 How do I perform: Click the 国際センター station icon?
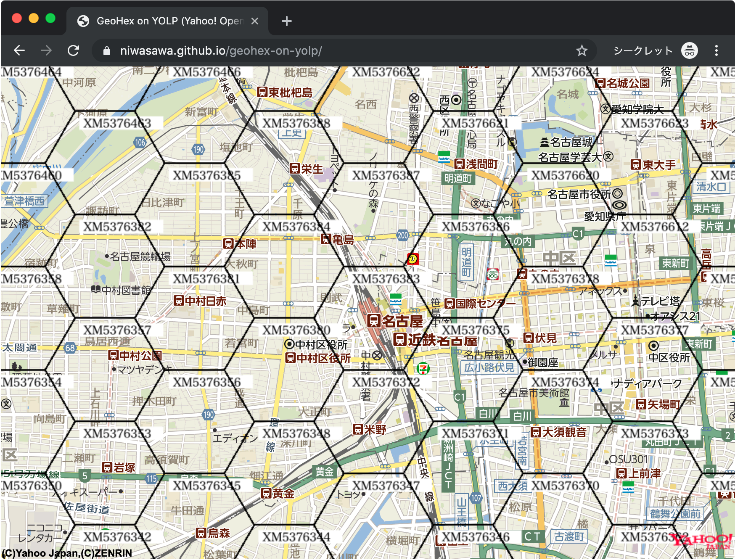tap(449, 303)
